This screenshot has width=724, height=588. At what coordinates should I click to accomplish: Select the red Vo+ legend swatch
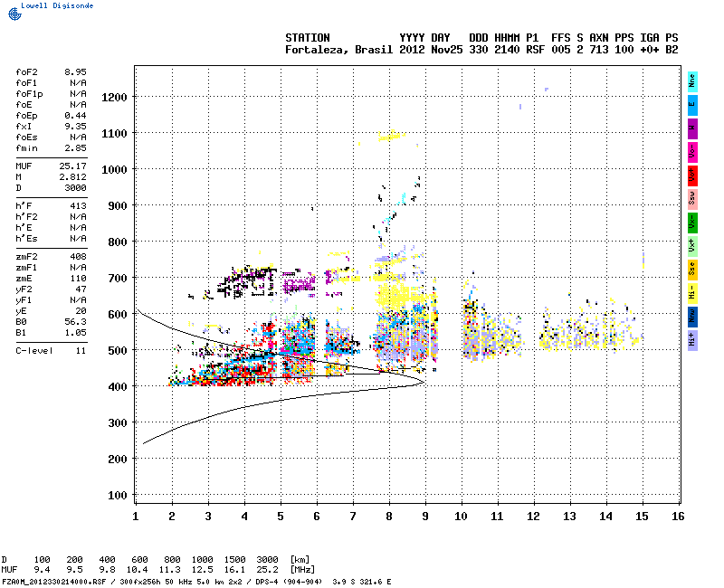[692, 175]
